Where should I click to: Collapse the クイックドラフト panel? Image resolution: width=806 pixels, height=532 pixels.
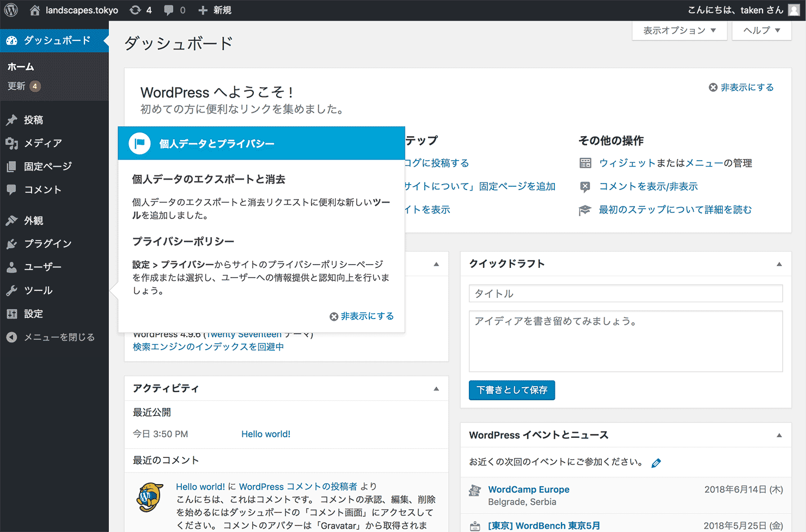779,264
